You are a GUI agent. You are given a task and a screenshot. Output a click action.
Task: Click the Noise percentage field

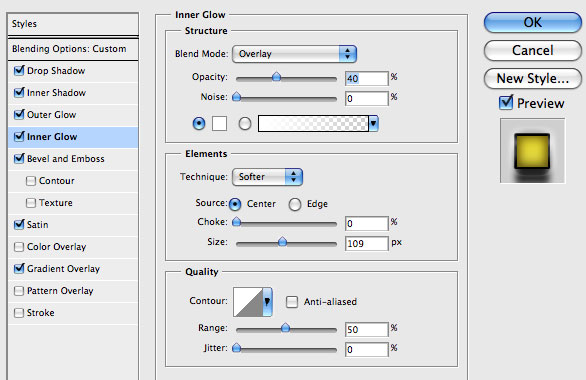coord(367,99)
